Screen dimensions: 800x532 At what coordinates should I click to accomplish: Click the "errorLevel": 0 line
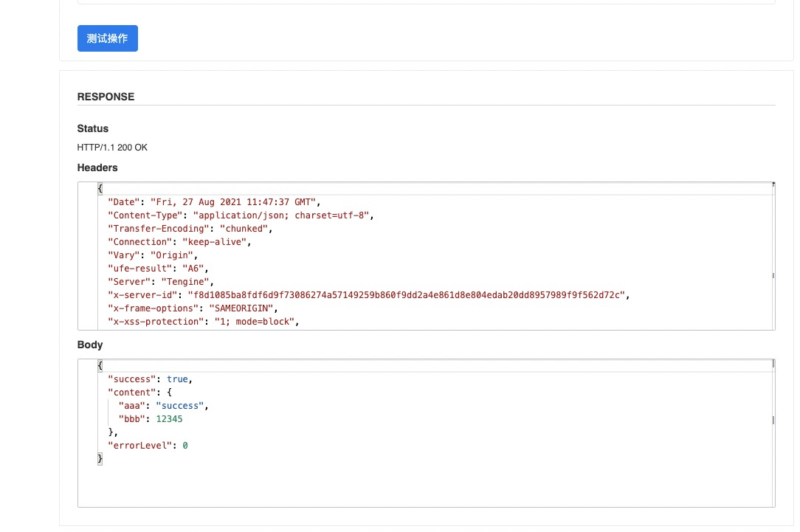pyautogui.click(x=148, y=445)
